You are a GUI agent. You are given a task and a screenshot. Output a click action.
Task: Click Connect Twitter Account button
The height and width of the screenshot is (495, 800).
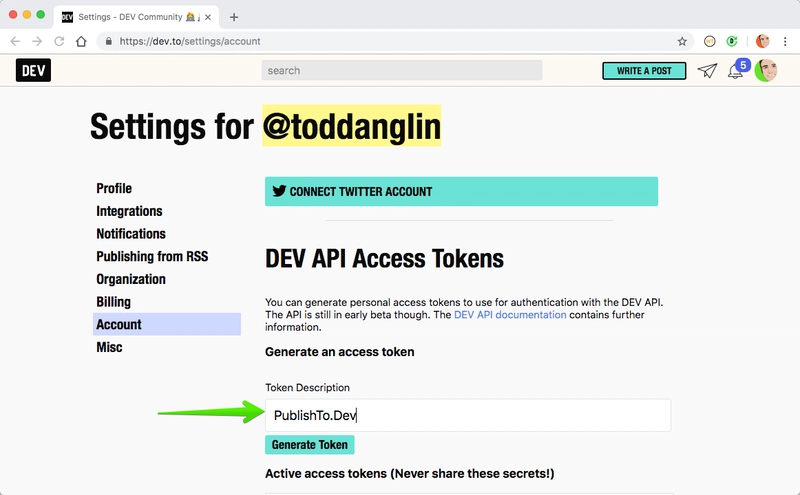[461, 191]
